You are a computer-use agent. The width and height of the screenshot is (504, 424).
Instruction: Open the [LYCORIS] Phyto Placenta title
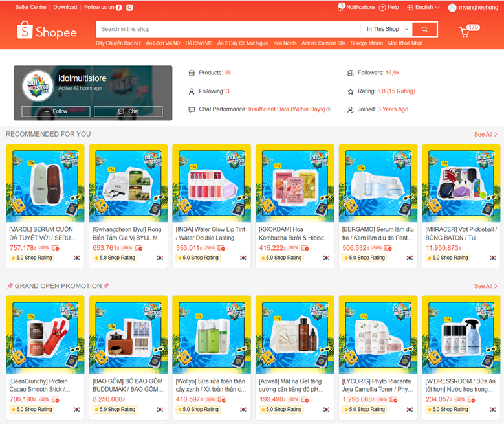[377, 385]
